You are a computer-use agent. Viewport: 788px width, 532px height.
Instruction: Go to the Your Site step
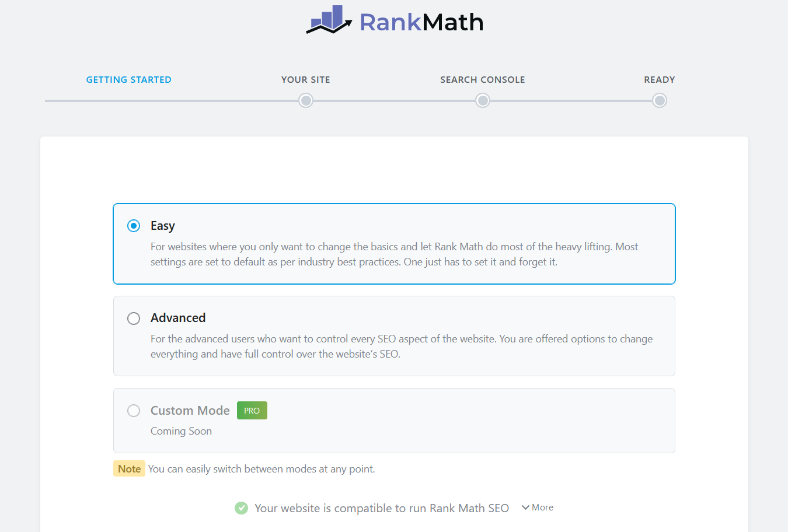pos(306,80)
